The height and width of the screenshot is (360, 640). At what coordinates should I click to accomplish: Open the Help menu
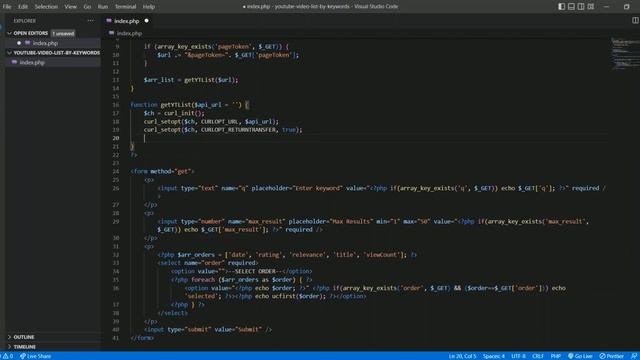(149, 7)
